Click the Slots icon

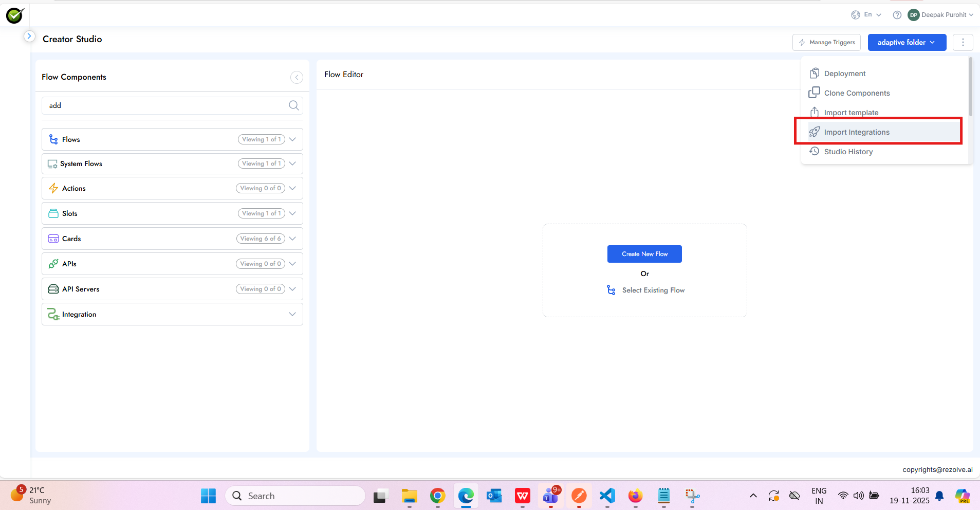(53, 213)
